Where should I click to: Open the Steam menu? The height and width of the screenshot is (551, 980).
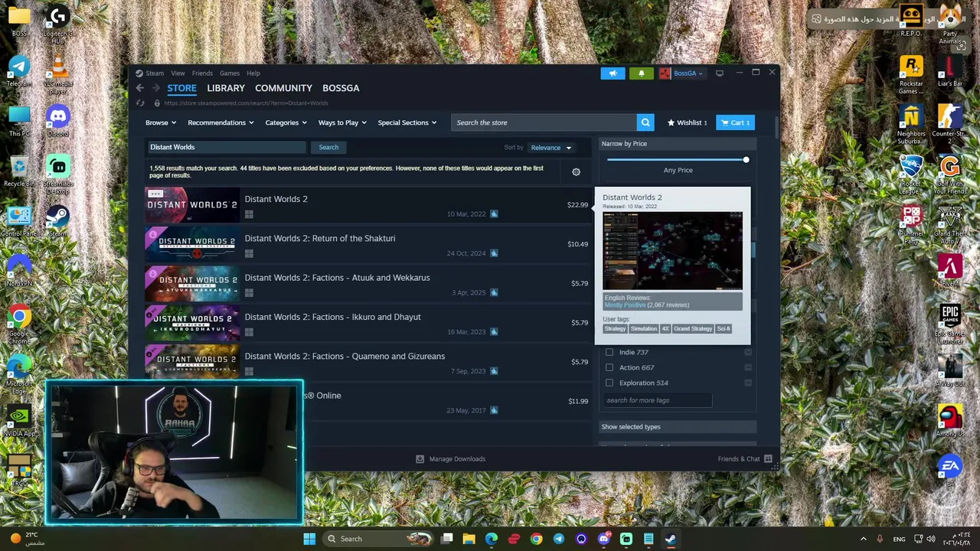(x=155, y=73)
